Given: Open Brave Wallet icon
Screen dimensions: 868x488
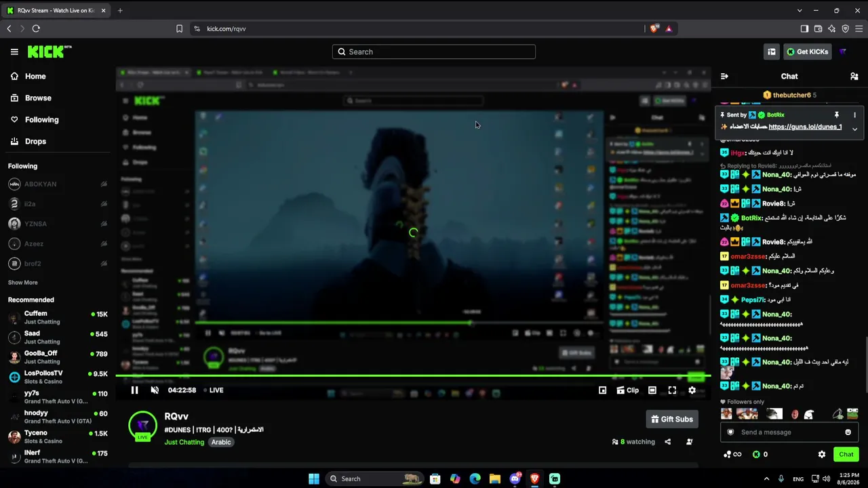Looking at the screenshot, I should (818, 28).
